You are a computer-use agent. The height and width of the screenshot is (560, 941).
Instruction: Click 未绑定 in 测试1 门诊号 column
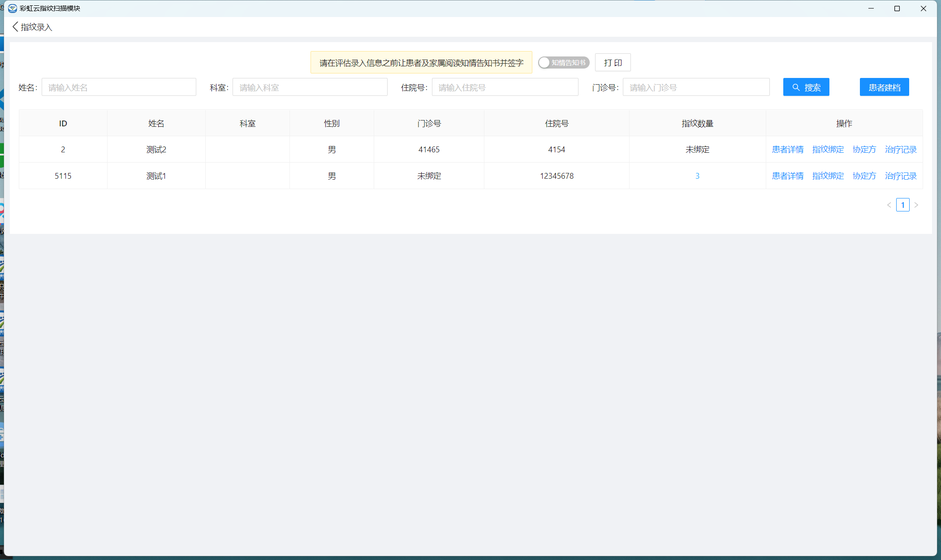[x=429, y=176]
